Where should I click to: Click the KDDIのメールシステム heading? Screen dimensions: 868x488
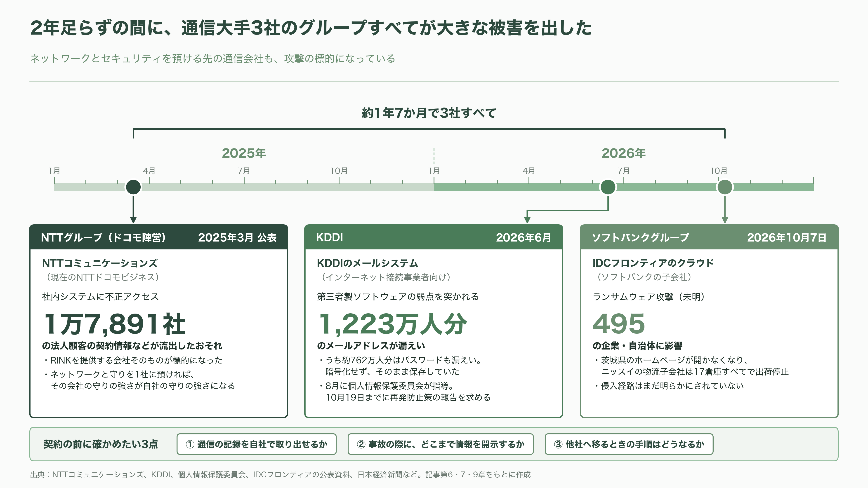pos(367,263)
